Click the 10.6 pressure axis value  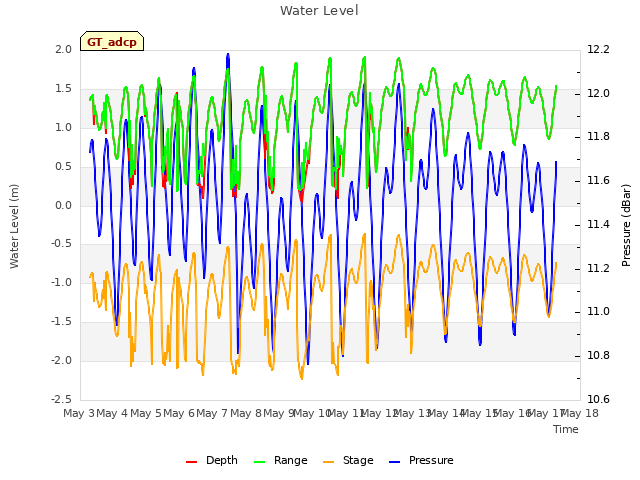598,399
